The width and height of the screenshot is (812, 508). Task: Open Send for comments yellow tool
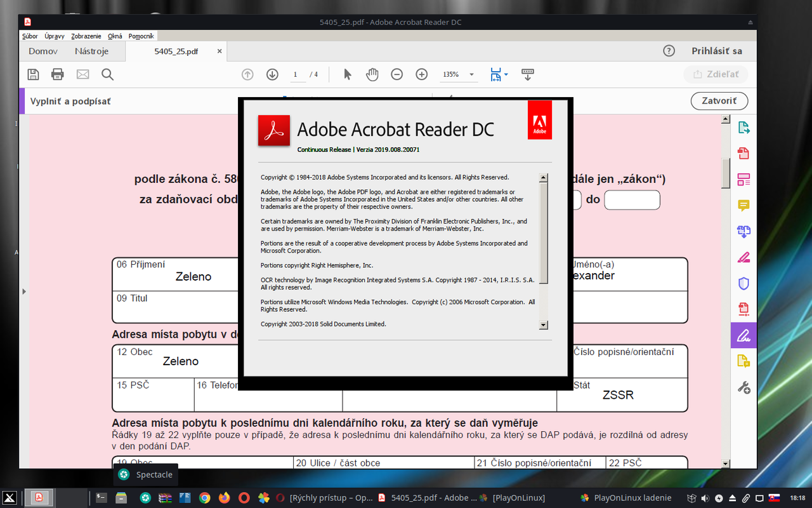click(743, 361)
